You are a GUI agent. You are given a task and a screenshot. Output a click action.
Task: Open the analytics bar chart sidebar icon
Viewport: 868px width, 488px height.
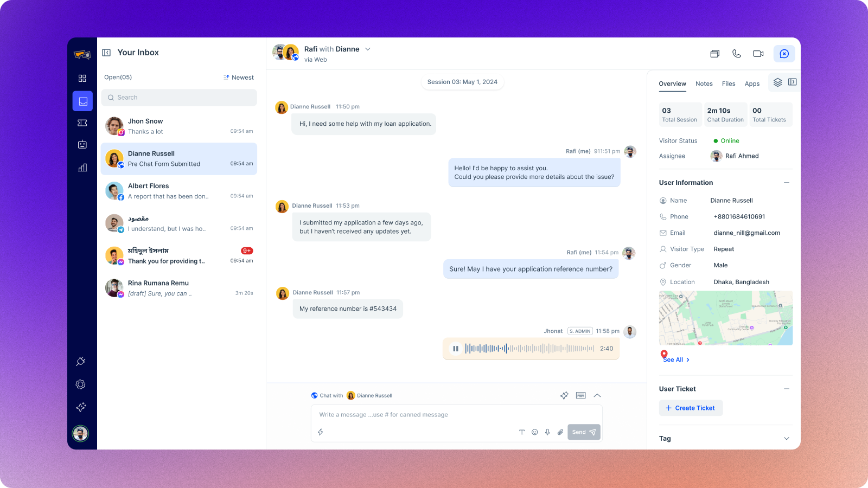tap(82, 168)
